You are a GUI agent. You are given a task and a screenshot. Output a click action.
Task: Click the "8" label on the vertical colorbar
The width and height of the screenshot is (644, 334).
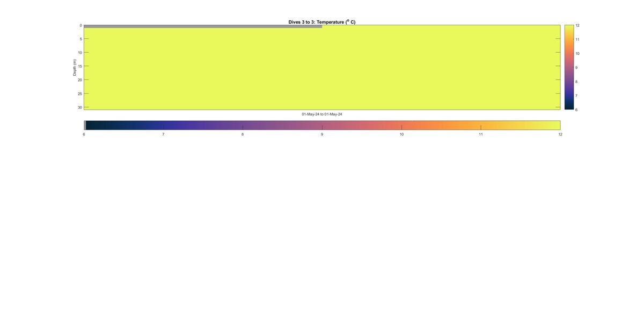coord(577,82)
